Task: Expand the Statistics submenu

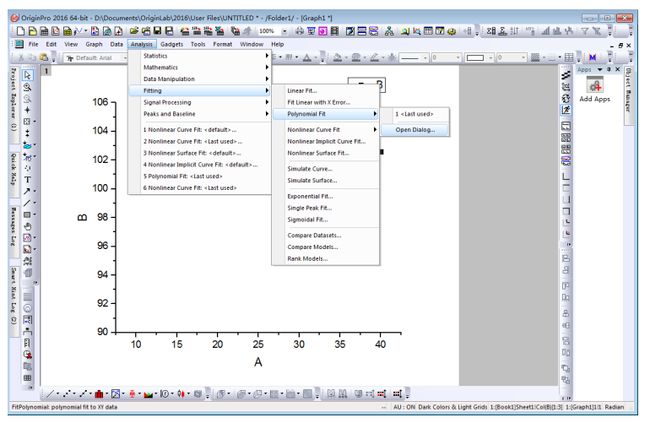Action: 200,56
